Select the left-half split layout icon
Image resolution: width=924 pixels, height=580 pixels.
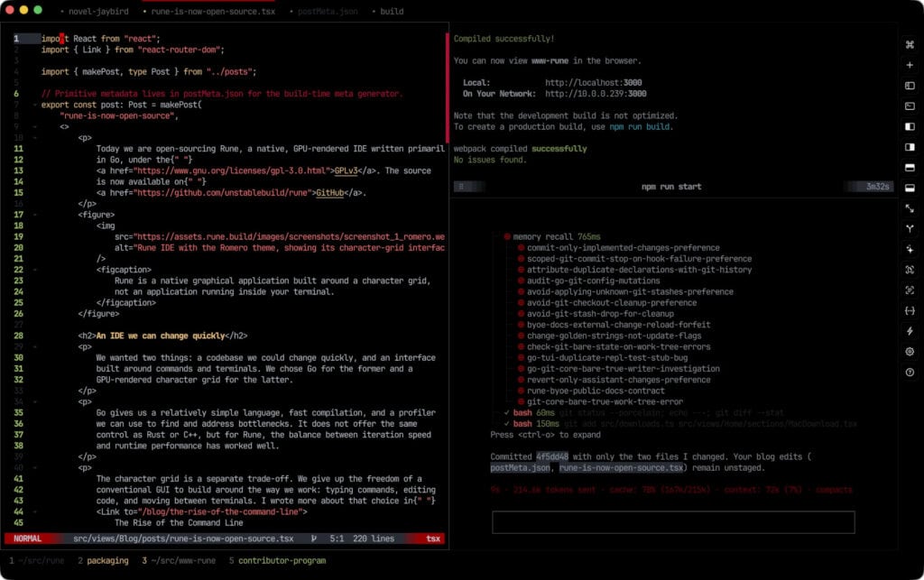pos(910,126)
